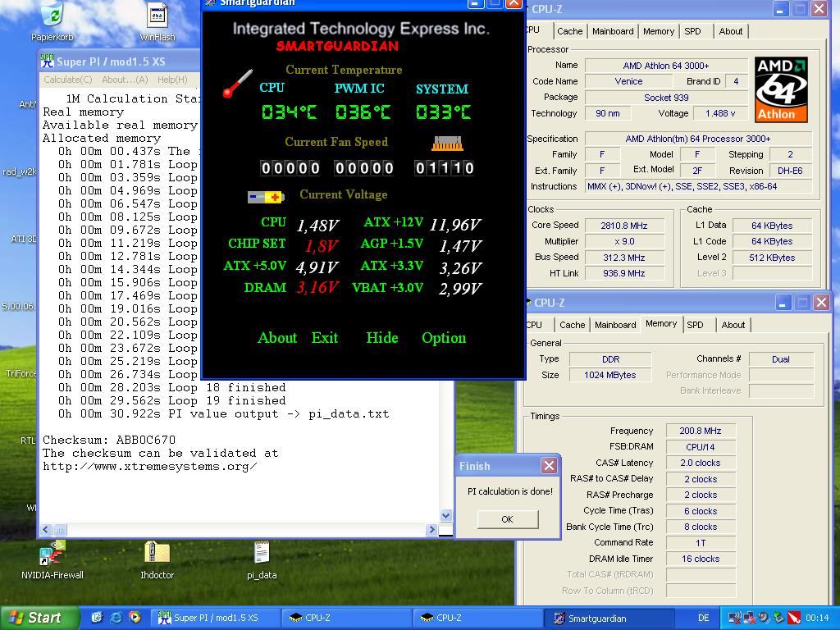Click Show Desktop quick launch icon
Image resolution: width=840 pixels, height=630 pixels.
tap(97, 618)
